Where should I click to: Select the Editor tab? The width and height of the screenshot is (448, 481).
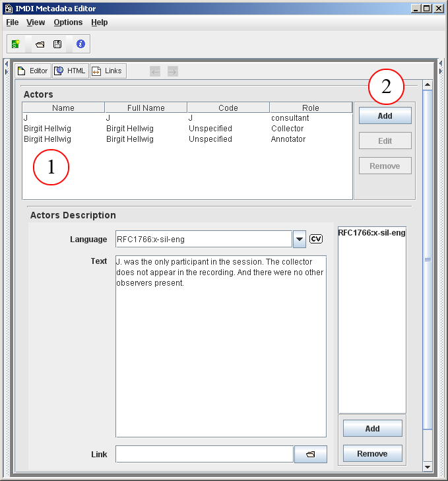[x=33, y=71]
